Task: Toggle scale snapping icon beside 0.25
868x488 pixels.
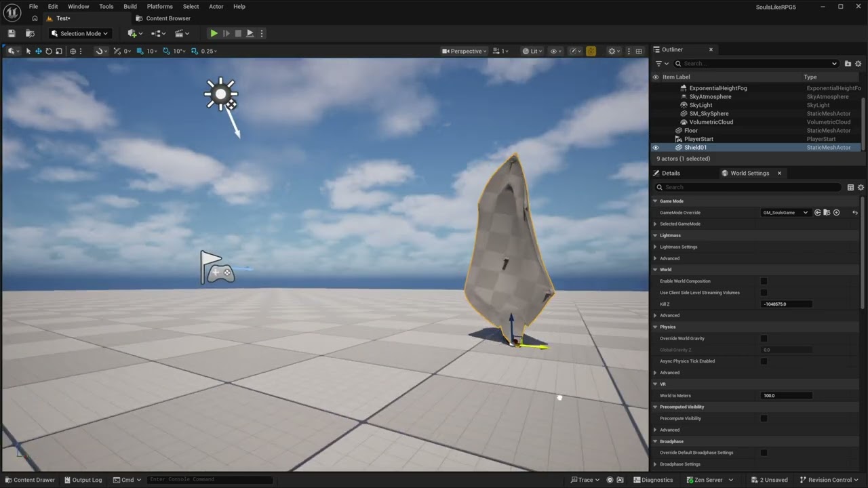Action: (195, 51)
